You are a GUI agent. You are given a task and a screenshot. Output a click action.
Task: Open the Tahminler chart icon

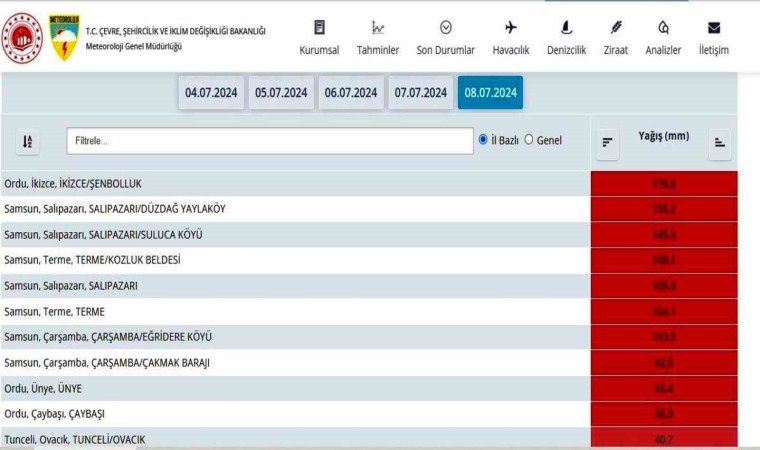coord(378,28)
